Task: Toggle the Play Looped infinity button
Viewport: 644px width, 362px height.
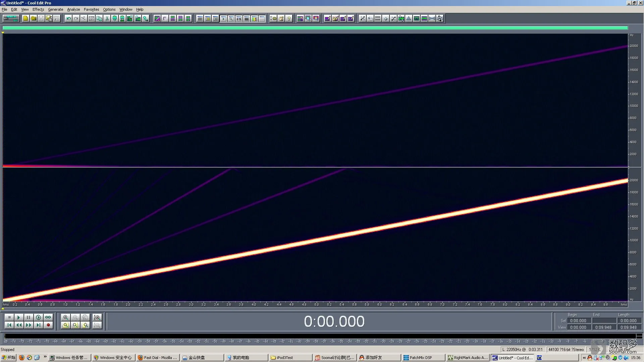Action: click(48, 317)
